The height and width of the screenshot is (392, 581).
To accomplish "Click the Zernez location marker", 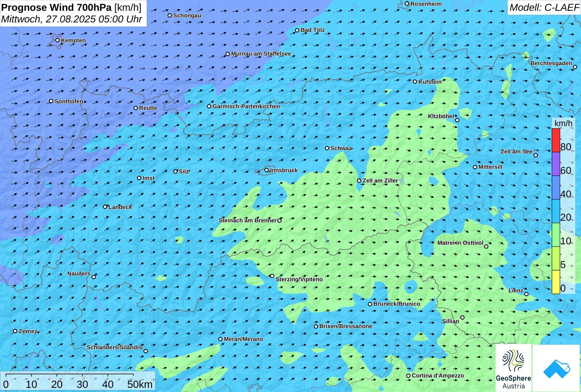I will click(15, 331).
